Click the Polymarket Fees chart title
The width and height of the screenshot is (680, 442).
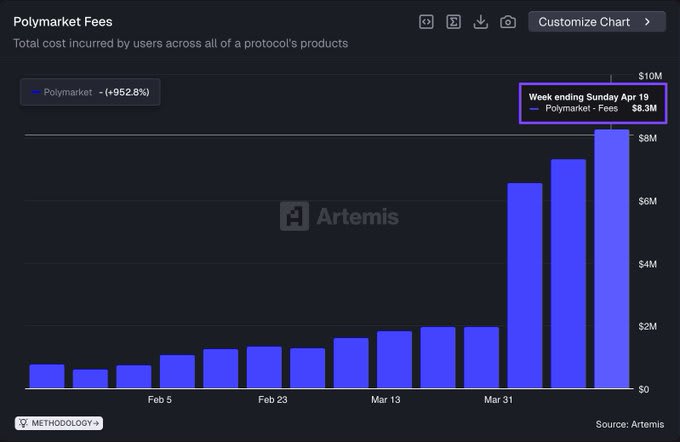[x=63, y=21]
